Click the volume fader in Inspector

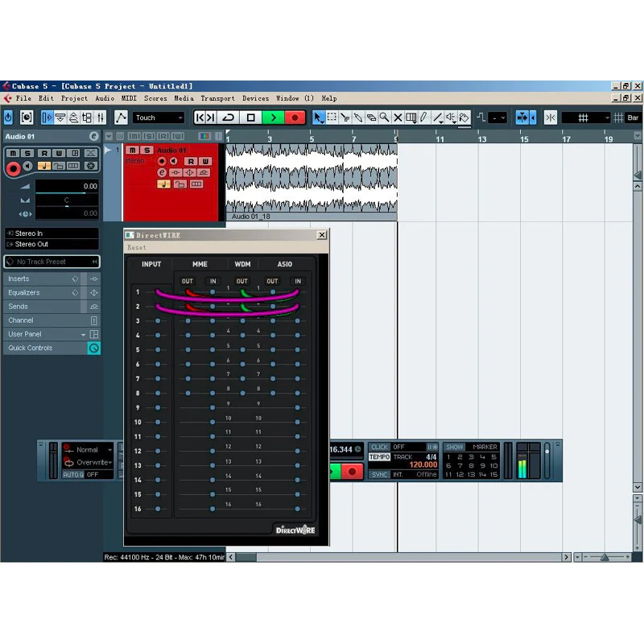coord(67,187)
